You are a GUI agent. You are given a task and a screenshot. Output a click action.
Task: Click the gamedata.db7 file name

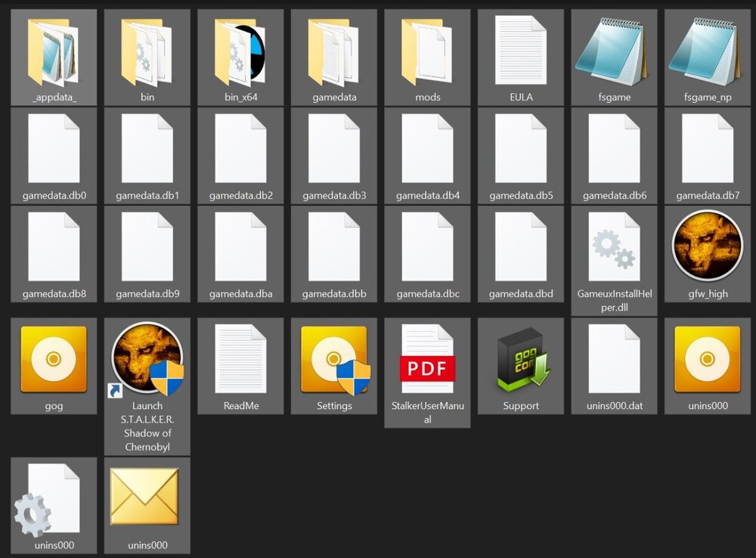[x=708, y=196]
